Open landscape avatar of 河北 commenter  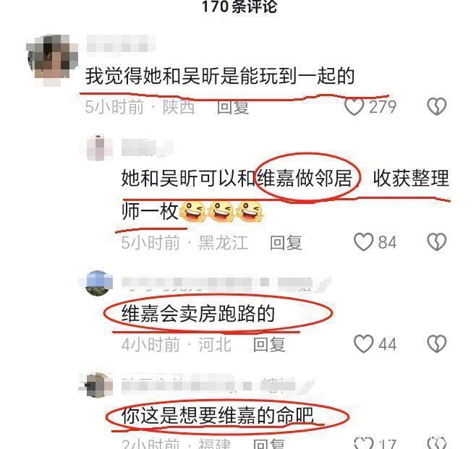[x=98, y=283]
